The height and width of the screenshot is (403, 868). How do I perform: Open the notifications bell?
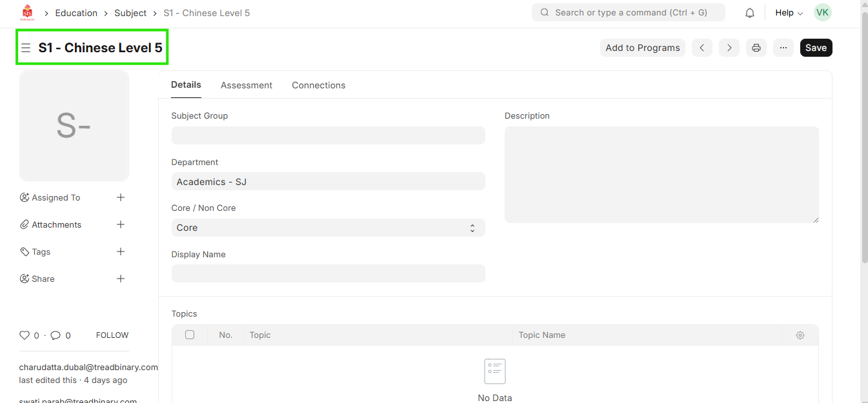coord(750,13)
